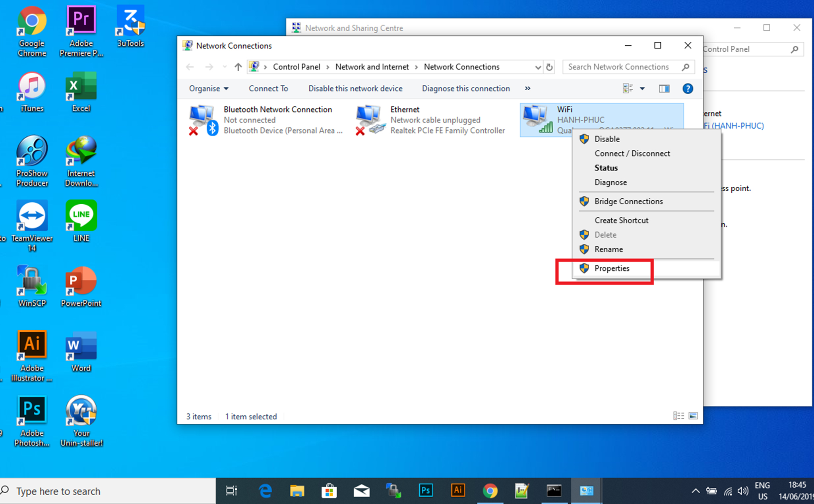Viewport: 814px width, 504px height.
Task: Select Properties from WiFi context menu
Action: 612,268
